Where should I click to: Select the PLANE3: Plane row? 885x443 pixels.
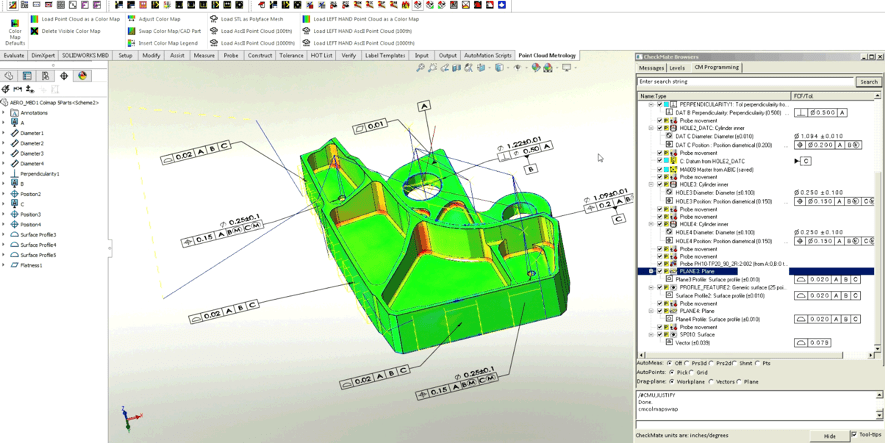click(755, 271)
